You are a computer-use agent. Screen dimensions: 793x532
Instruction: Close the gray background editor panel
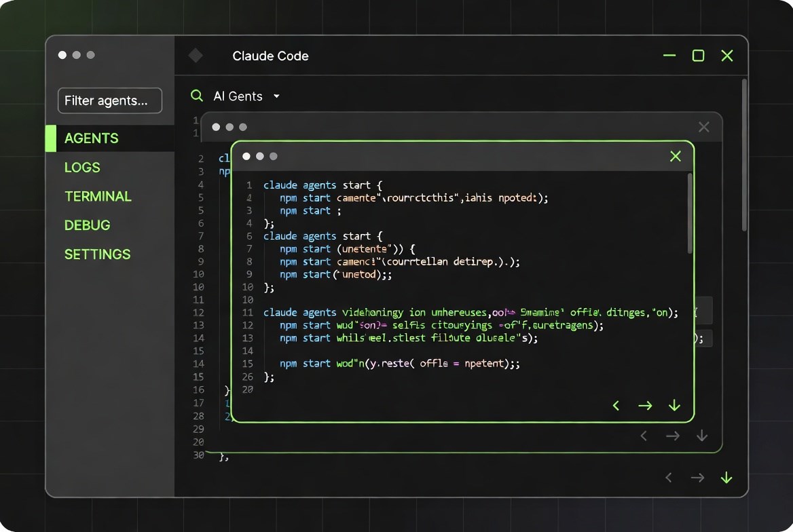pos(703,127)
